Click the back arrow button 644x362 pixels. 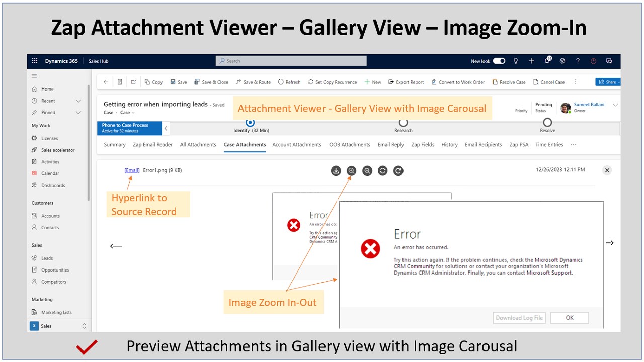pos(106,82)
